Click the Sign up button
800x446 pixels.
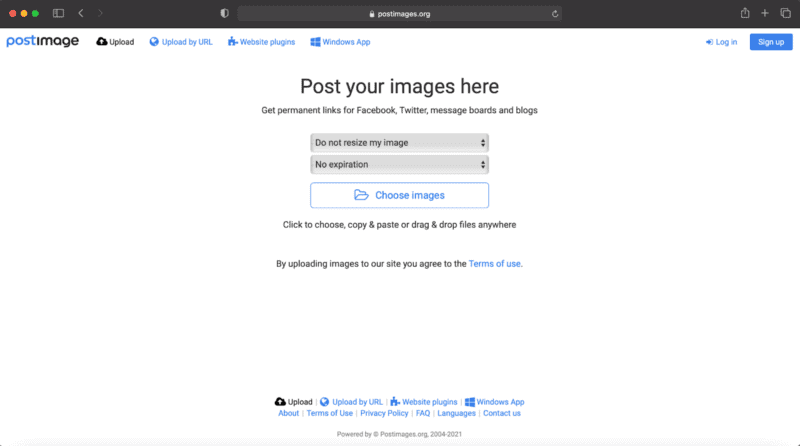[x=771, y=42]
